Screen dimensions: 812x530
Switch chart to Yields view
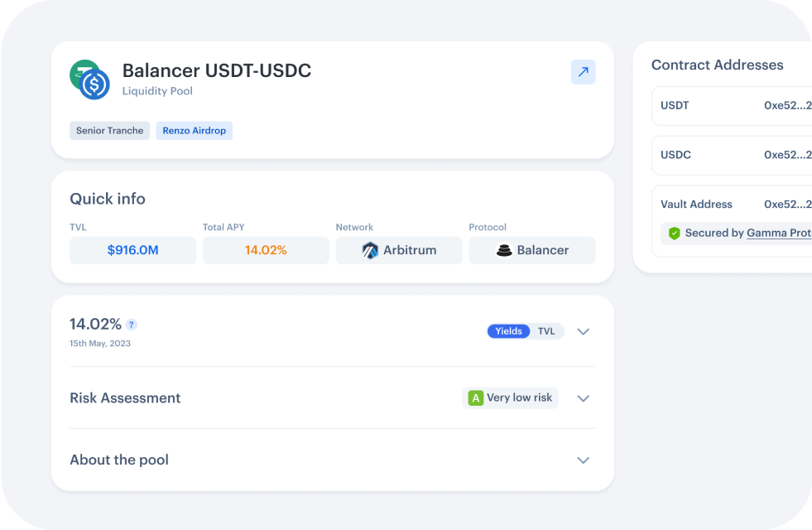508,331
